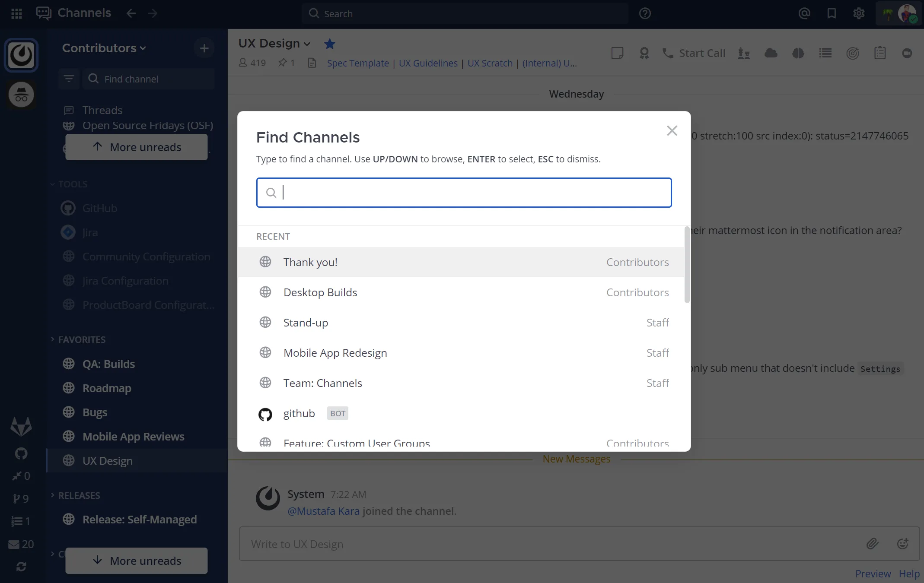Viewport: 924px width, 583px height.
Task: Close the Find Channels dialog
Action: click(672, 130)
